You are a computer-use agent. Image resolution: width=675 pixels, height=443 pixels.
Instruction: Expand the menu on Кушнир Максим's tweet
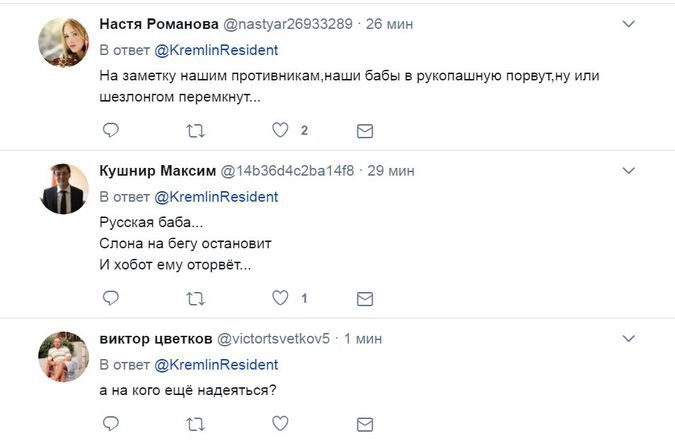point(629,170)
